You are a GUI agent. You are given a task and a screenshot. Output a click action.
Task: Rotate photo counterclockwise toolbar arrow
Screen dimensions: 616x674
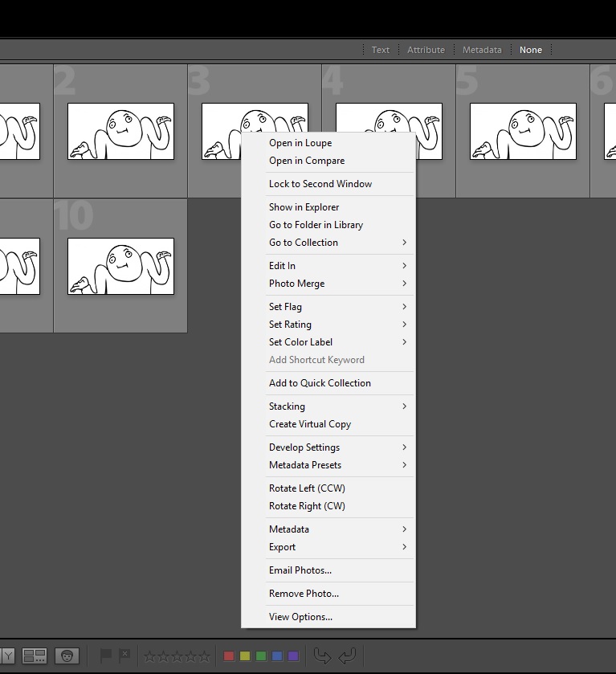[x=322, y=656]
